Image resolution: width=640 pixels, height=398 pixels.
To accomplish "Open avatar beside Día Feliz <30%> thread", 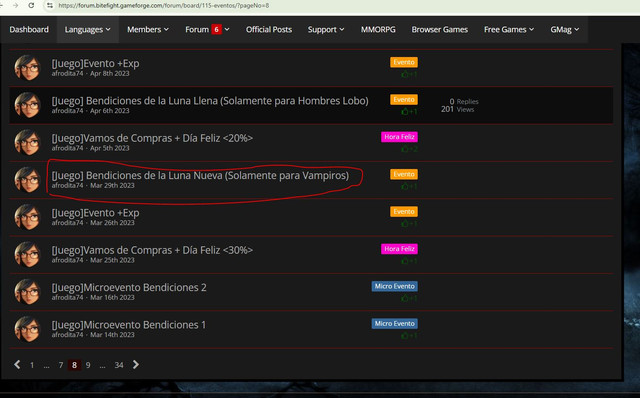I will click(x=27, y=254).
